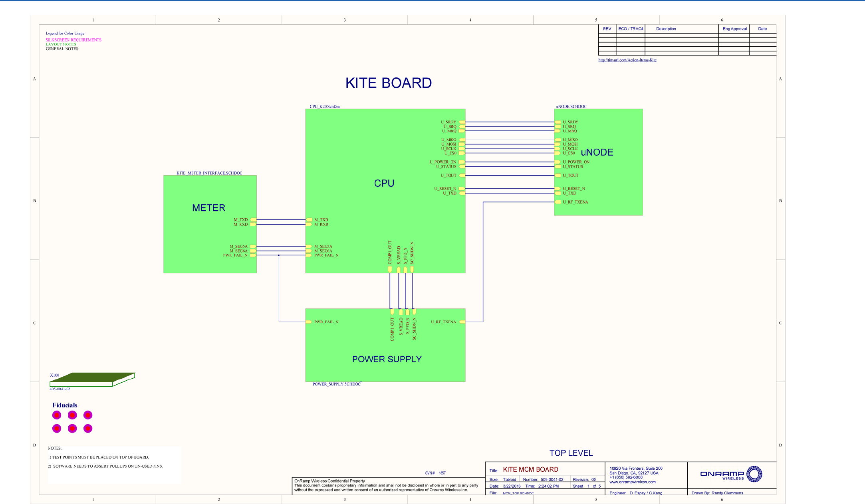The height and width of the screenshot is (504, 865).
Task: Click the TOP LEVEL sheet label
Action: (571, 453)
